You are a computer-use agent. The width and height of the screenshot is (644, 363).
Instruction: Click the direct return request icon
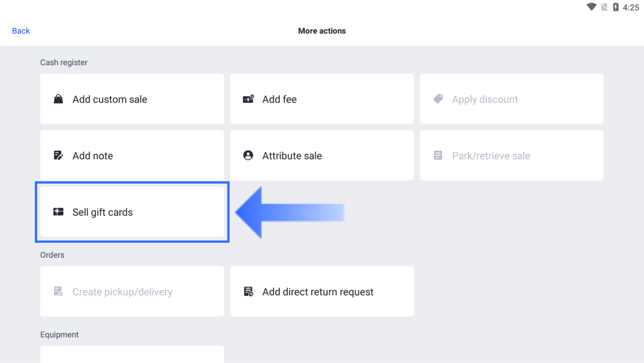click(x=249, y=291)
